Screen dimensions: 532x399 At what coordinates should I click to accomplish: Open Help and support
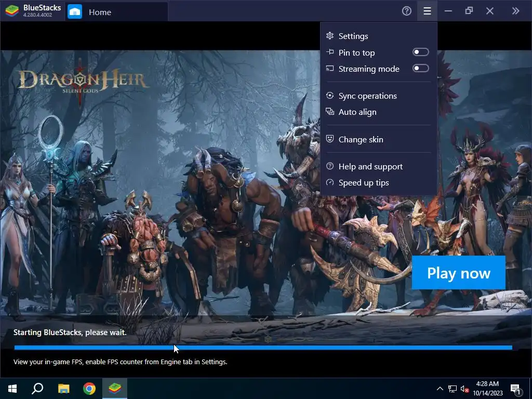coord(379,167)
